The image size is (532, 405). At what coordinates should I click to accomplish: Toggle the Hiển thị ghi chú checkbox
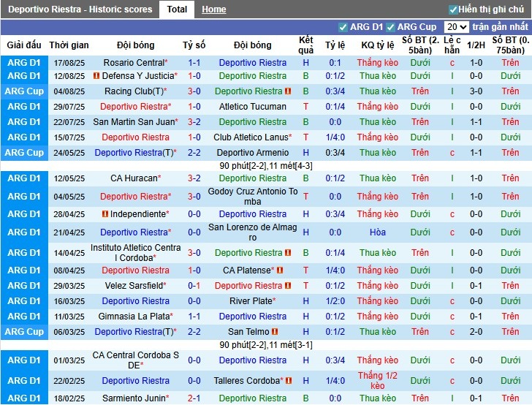tap(453, 10)
